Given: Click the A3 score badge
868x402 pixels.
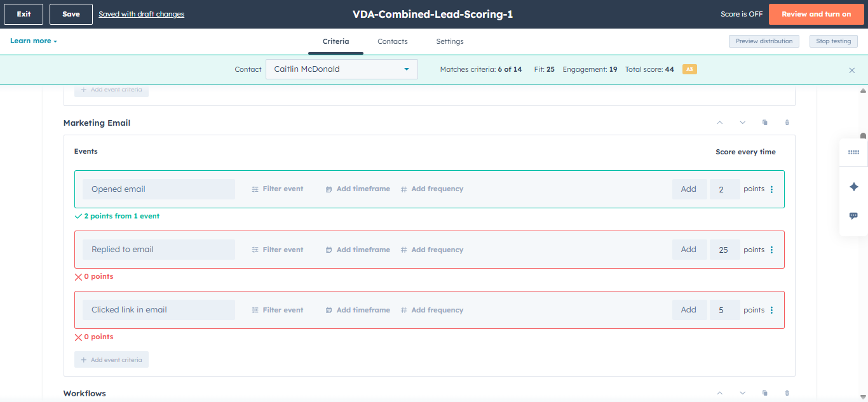Looking at the screenshot, I should pyautogui.click(x=689, y=69).
